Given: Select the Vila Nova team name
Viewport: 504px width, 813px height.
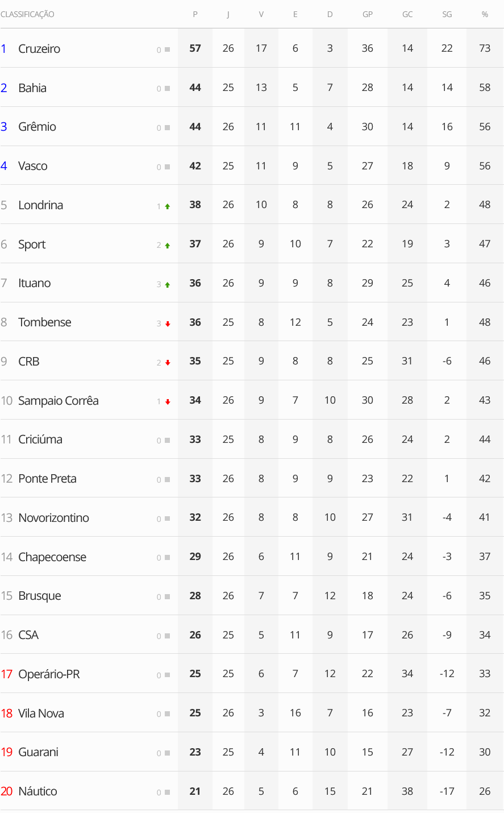Looking at the screenshot, I should 41,714.
